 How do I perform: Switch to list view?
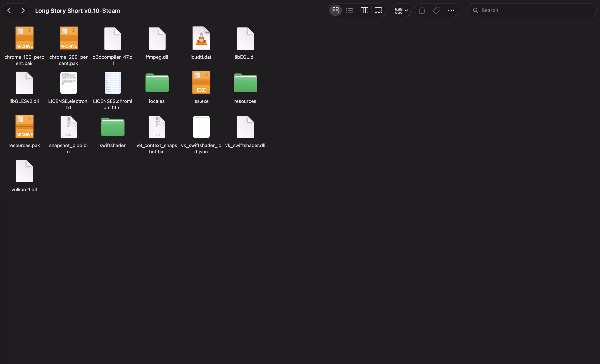tap(349, 10)
